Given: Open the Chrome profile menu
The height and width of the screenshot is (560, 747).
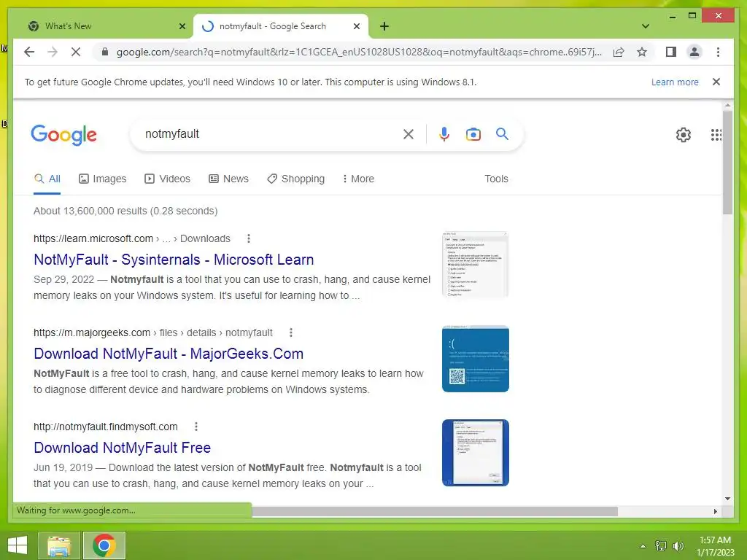Looking at the screenshot, I should (694, 52).
